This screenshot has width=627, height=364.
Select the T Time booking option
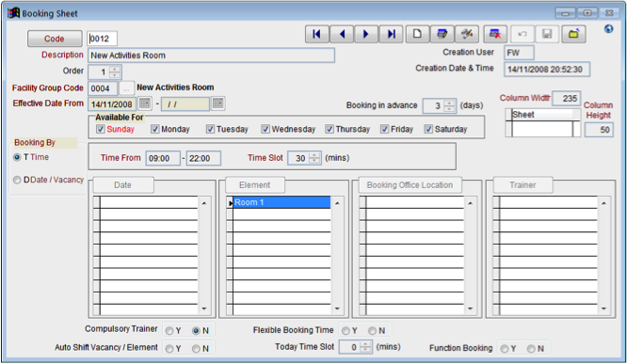click(x=17, y=157)
